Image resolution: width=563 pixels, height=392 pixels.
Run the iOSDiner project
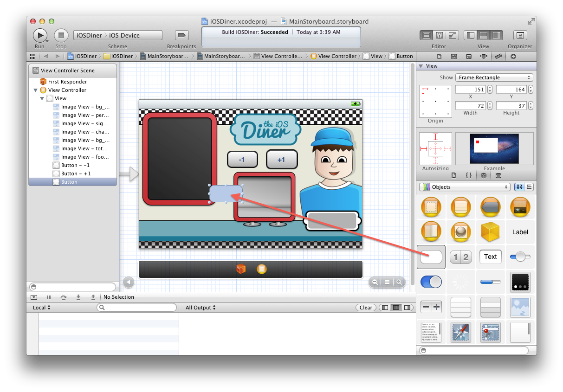click(x=40, y=35)
